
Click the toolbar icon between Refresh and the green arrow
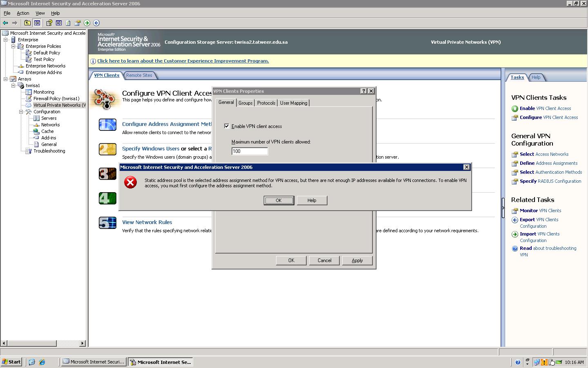coord(78,23)
